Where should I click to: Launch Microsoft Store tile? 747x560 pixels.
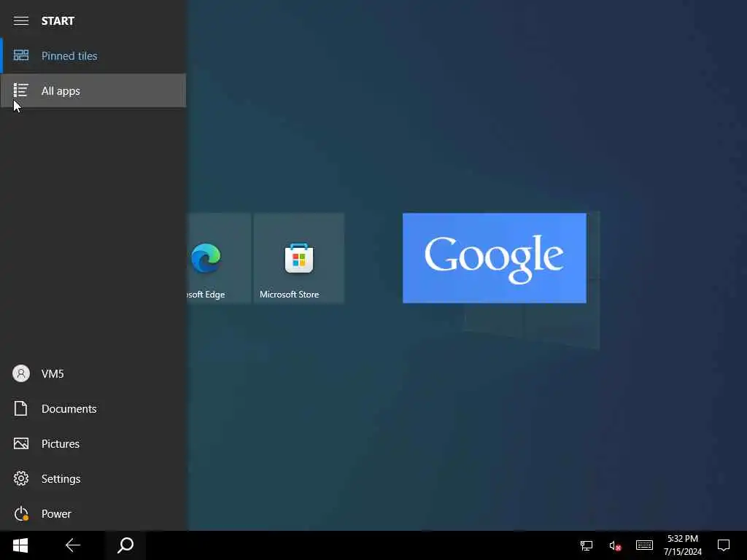coord(298,258)
